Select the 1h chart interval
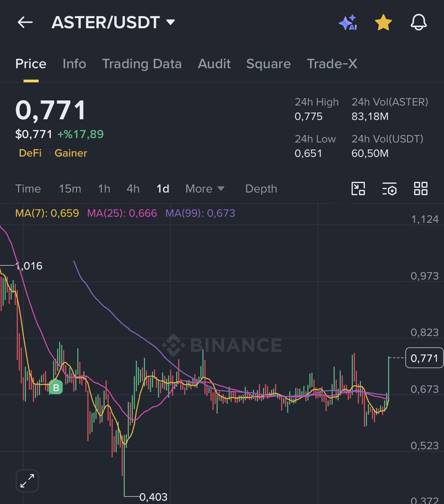This screenshot has height=504, width=444. [x=104, y=189]
